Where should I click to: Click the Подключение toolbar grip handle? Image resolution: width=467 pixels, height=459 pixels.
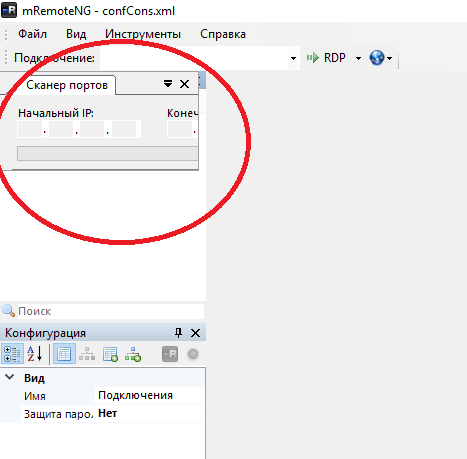(x=6, y=58)
